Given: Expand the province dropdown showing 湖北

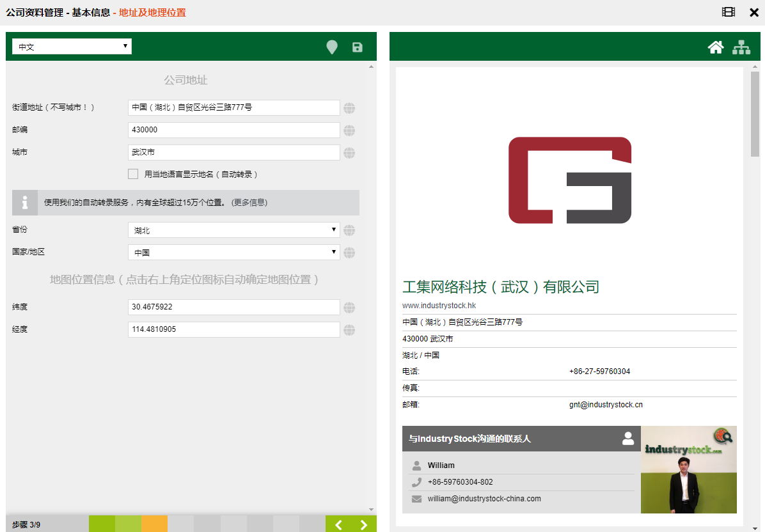Looking at the screenshot, I should point(233,230).
